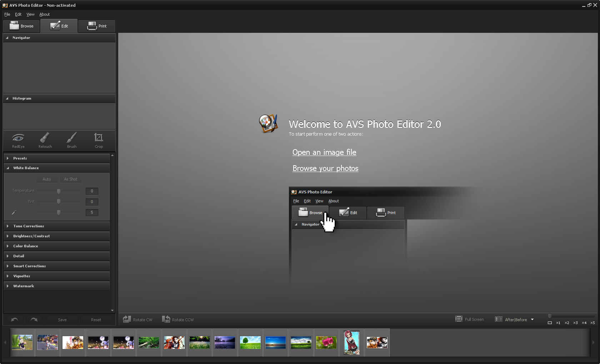
Task: Set zoom to x5
Action: pyautogui.click(x=592, y=323)
